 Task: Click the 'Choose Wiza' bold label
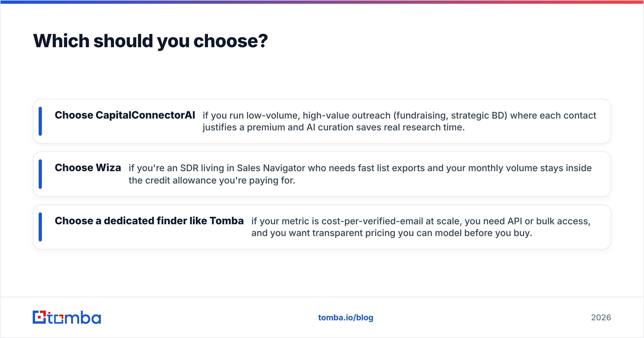(88, 168)
